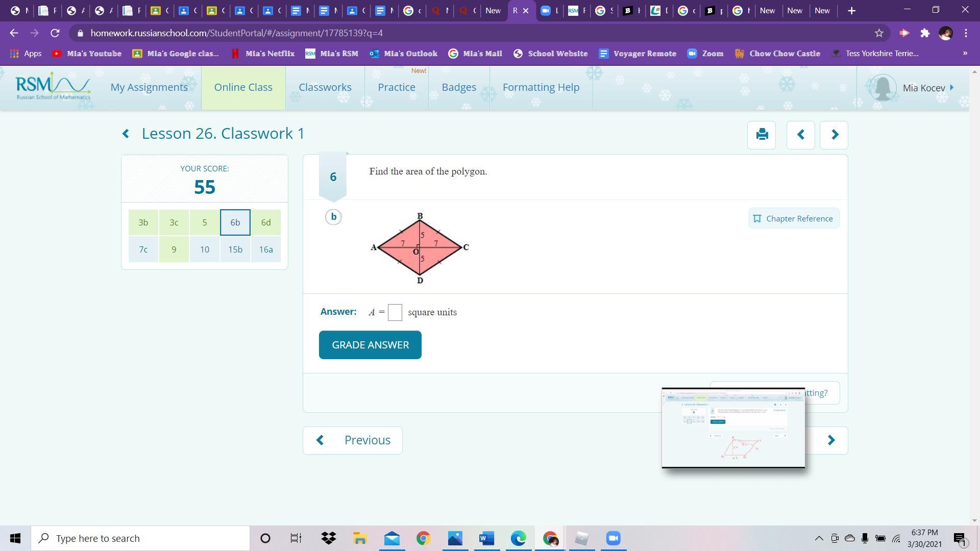Open Zoom from Windows taskbar
This screenshot has width=980, height=551.
[613, 538]
